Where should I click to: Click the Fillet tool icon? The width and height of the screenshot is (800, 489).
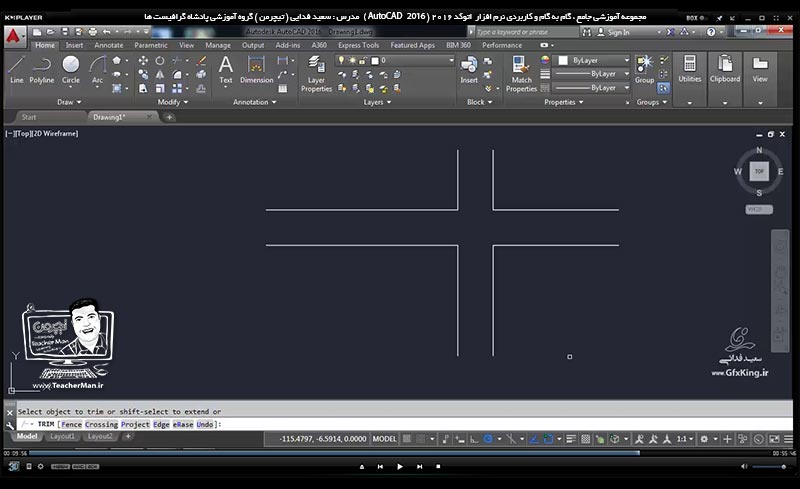click(x=177, y=75)
